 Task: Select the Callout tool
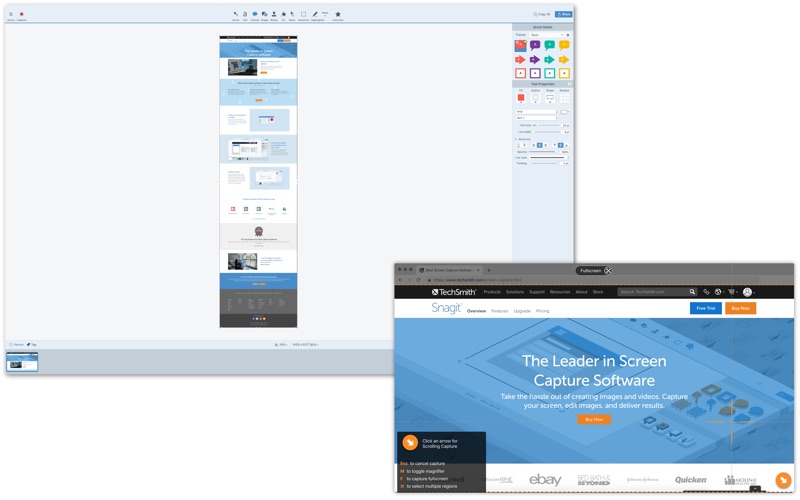point(255,14)
